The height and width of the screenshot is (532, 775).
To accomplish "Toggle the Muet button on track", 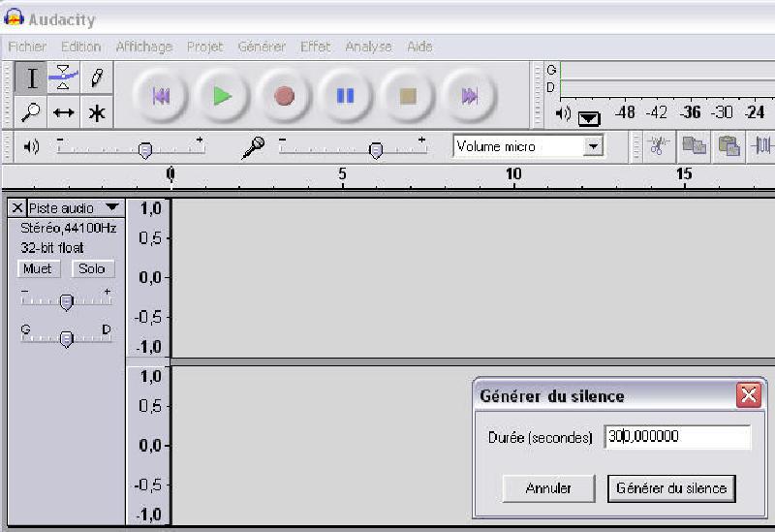I will (38, 268).
